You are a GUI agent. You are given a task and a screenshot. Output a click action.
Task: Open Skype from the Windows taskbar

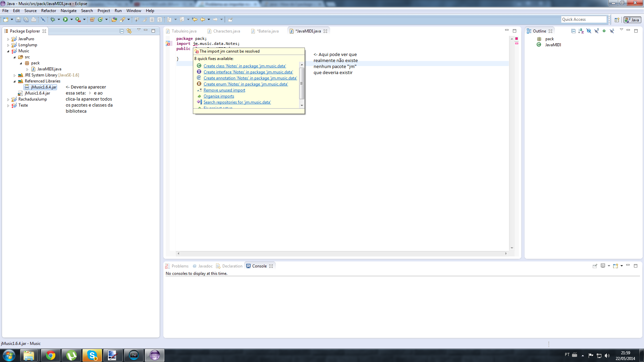92,355
